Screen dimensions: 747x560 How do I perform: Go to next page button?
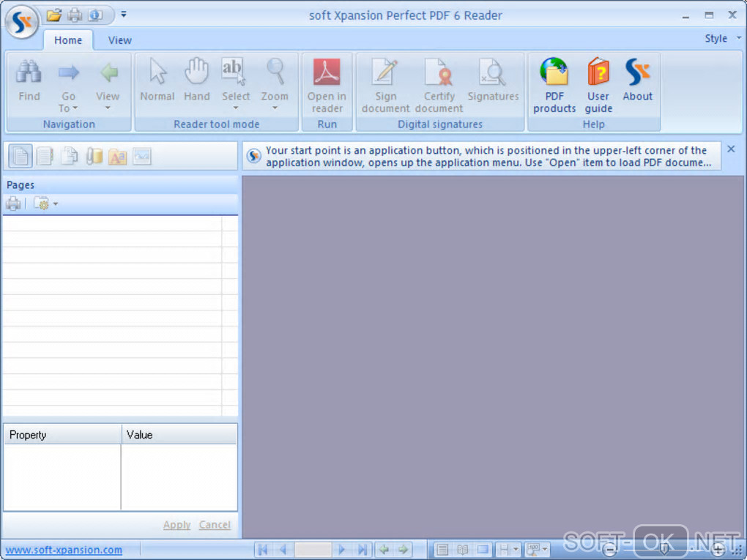341,550
